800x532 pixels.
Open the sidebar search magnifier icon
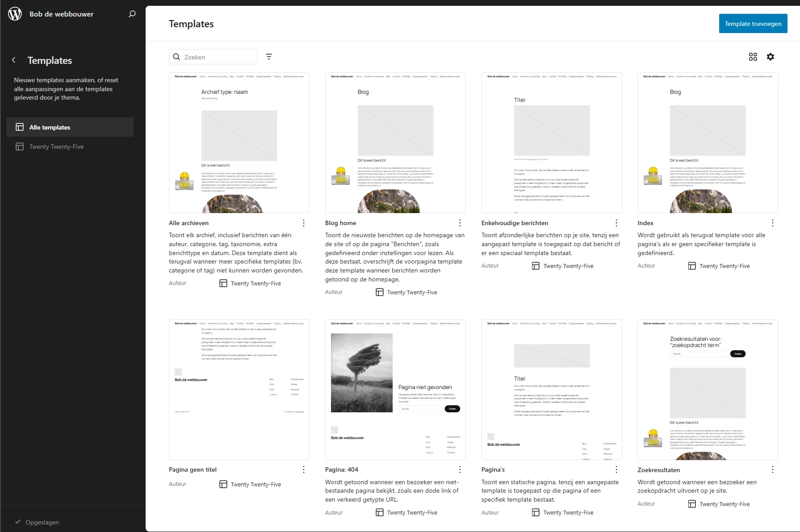[x=132, y=14]
